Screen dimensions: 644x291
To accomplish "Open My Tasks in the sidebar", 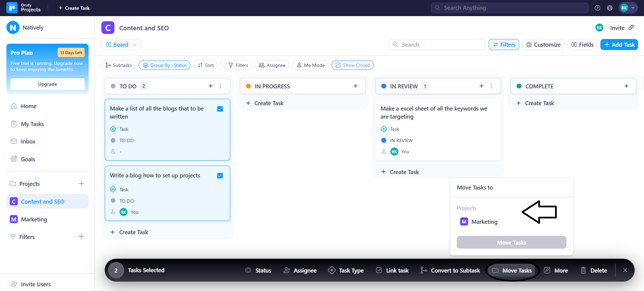I will [x=33, y=124].
